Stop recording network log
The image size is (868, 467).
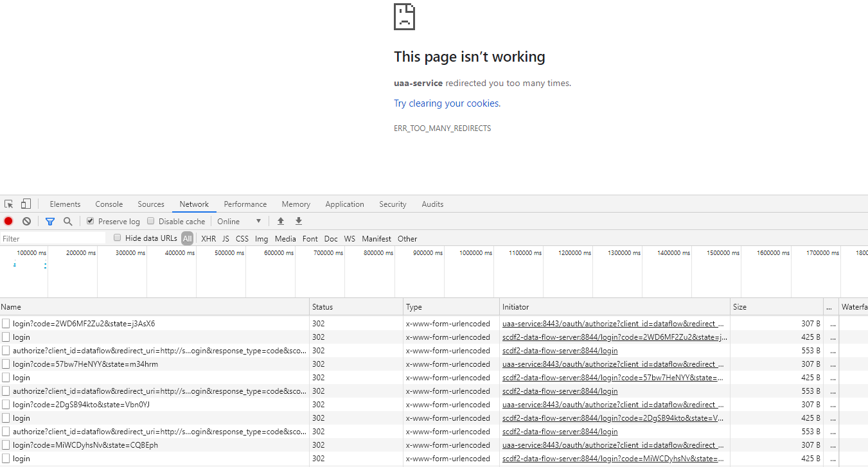point(8,221)
